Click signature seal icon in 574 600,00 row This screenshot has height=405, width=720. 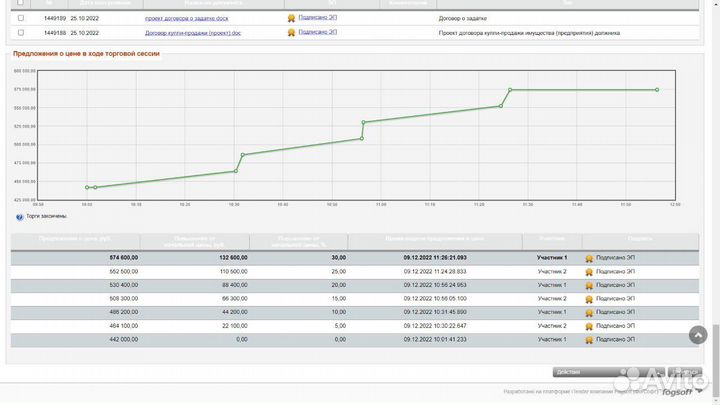589,258
